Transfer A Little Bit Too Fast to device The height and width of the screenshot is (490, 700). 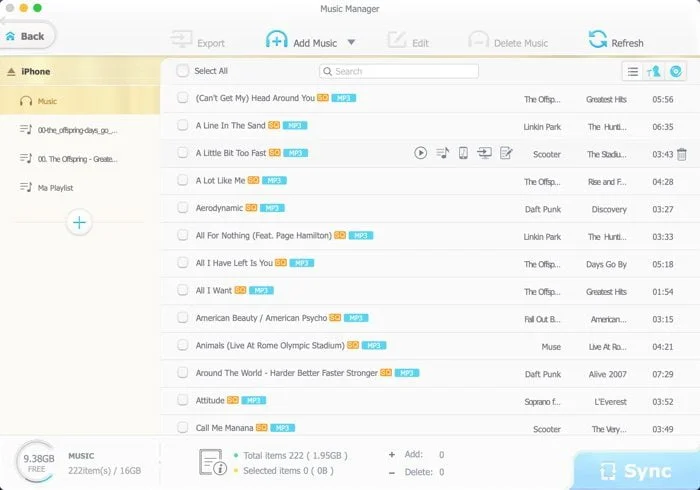[463, 153]
